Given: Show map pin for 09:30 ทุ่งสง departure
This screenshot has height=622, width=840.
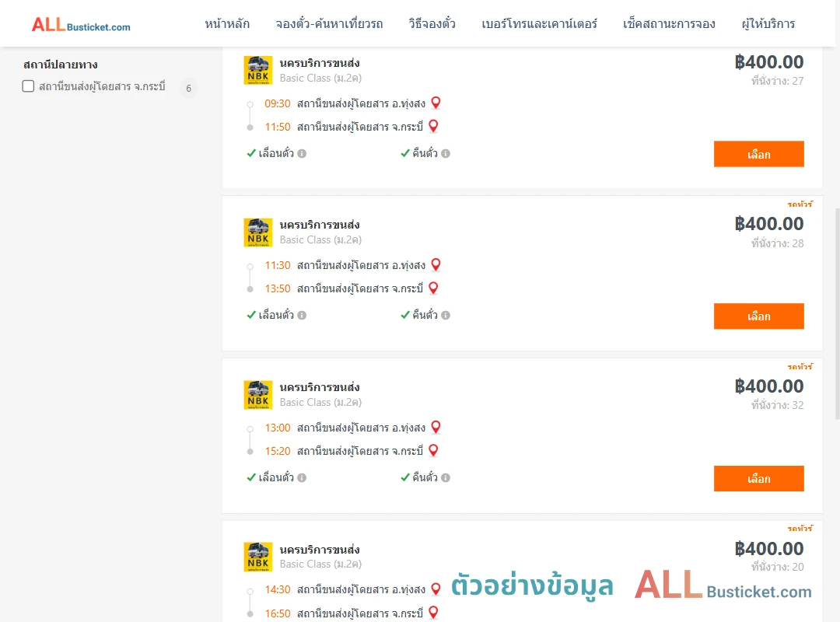Looking at the screenshot, I should 436,103.
